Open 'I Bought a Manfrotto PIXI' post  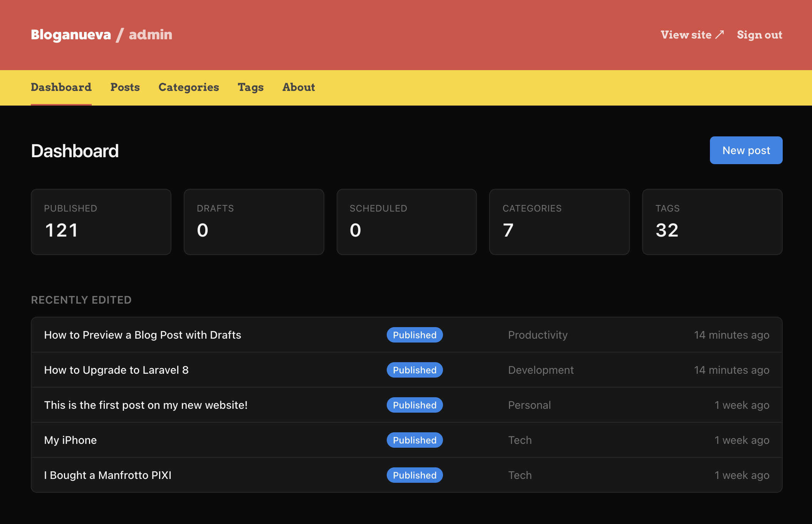point(108,475)
